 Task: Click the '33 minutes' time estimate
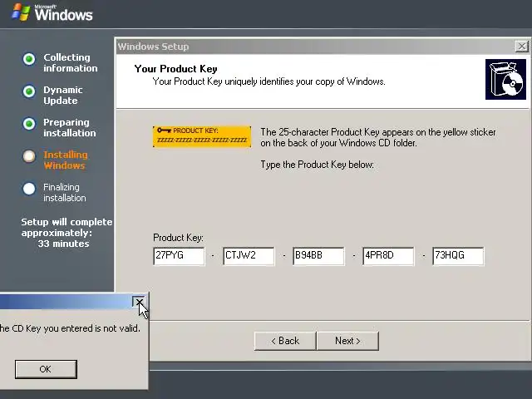[63, 244]
